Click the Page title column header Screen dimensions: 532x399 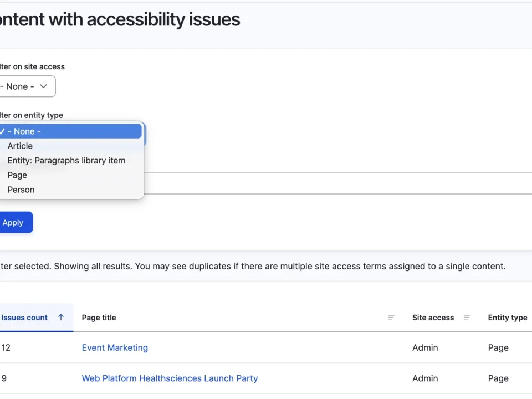click(99, 318)
